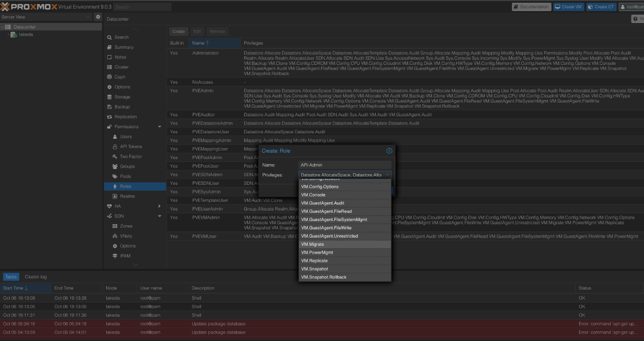Select the PVEAuditor role row
Viewport: 644px width, 341px height.
tap(405, 115)
